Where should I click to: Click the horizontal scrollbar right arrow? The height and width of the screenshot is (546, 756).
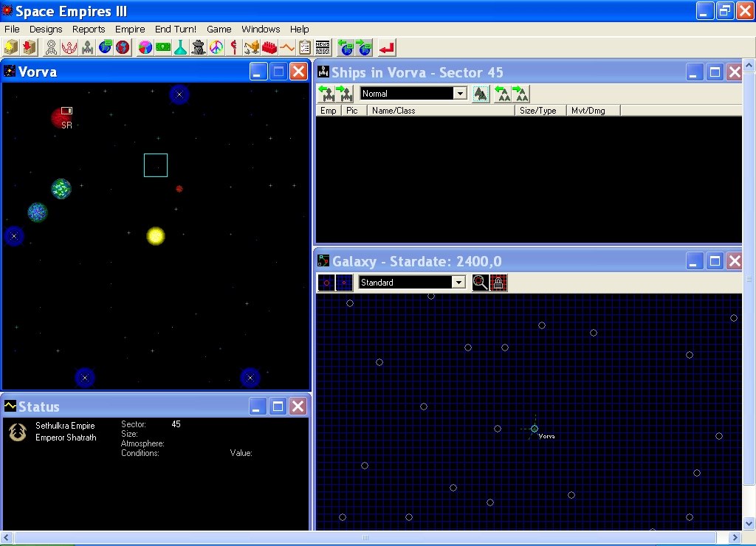(x=735, y=537)
